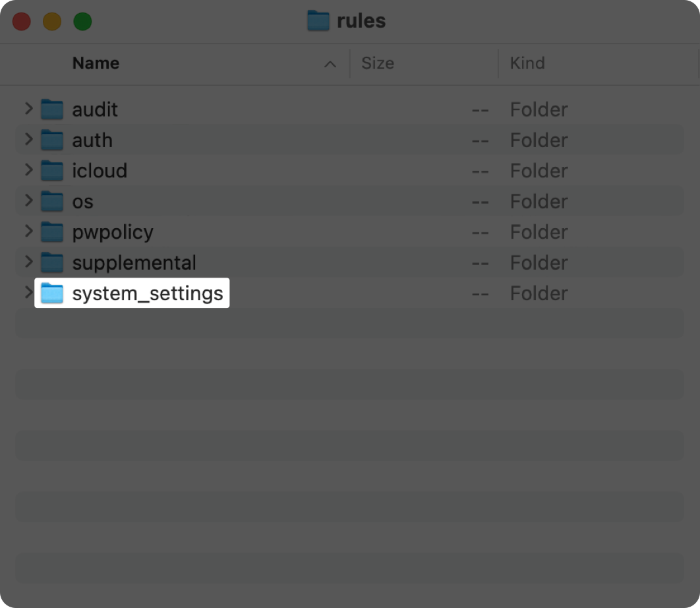Screen dimensions: 700x608
Task: Sort by the Kind column header
Action: pos(527,63)
